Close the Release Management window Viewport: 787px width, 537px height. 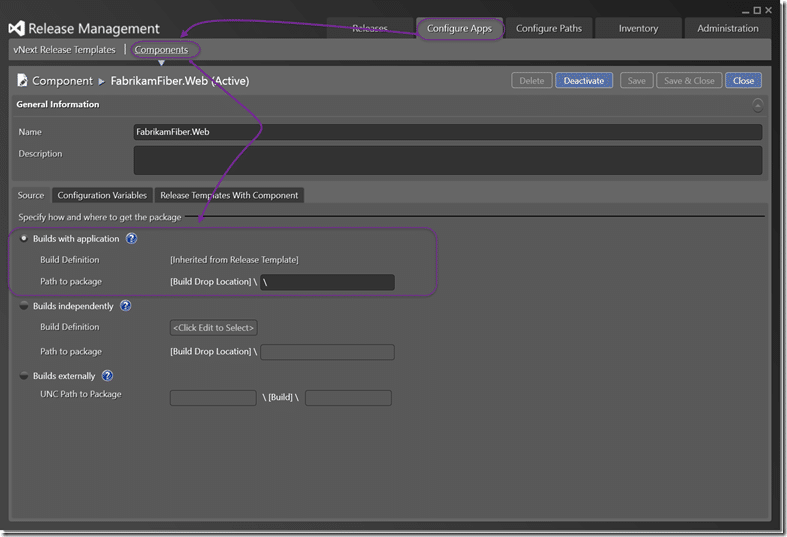click(768, 10)
